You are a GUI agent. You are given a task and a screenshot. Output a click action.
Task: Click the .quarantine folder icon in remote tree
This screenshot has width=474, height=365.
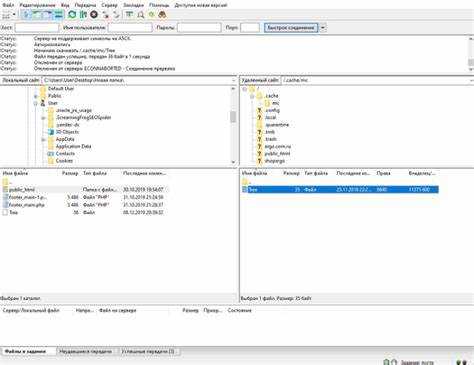(259, 125)
